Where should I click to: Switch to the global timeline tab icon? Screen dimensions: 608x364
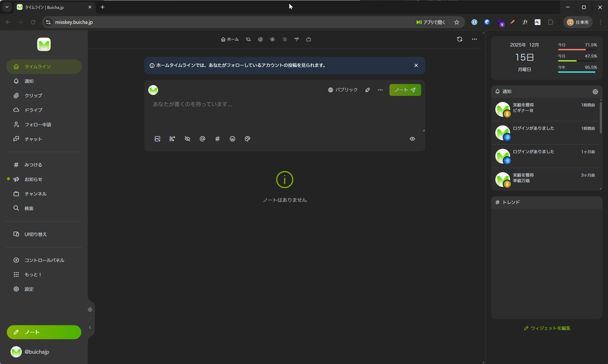272,40
